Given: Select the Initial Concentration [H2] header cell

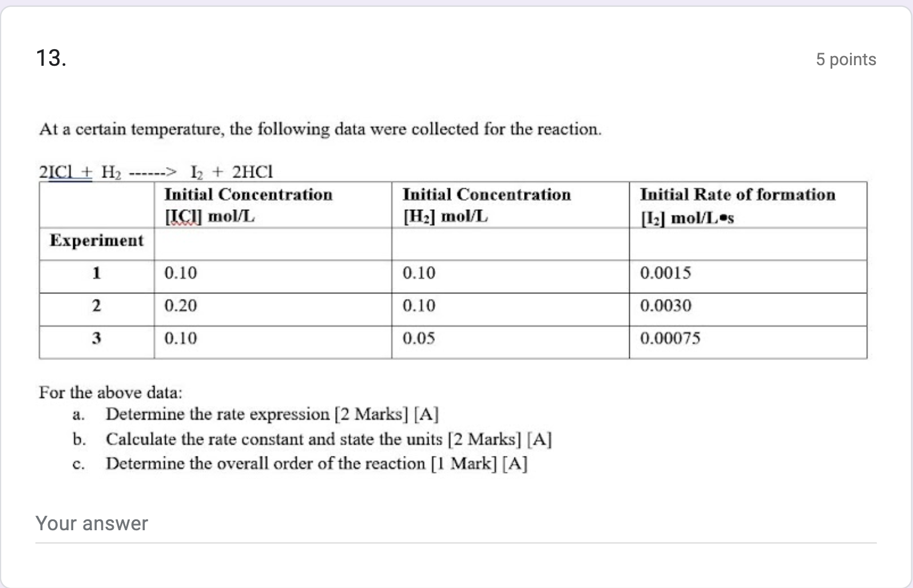Looking at the screenshot, I should pos(486,205).
